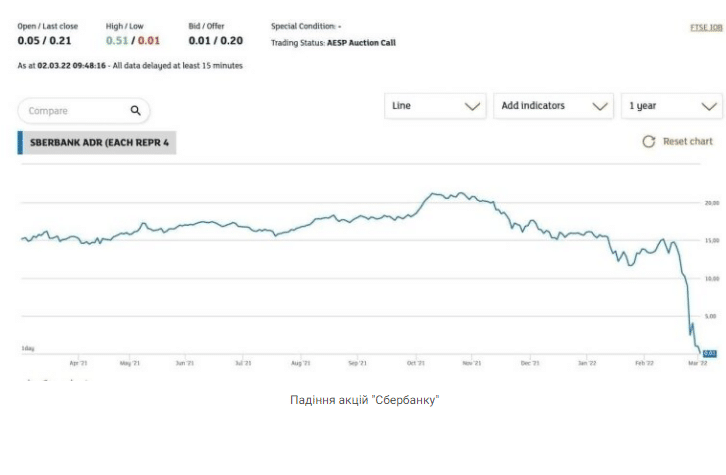Viewport: 726px width, 475px height.
Task: Select the SBERBANK ADR series tab
Action: [x=99, y=142]
